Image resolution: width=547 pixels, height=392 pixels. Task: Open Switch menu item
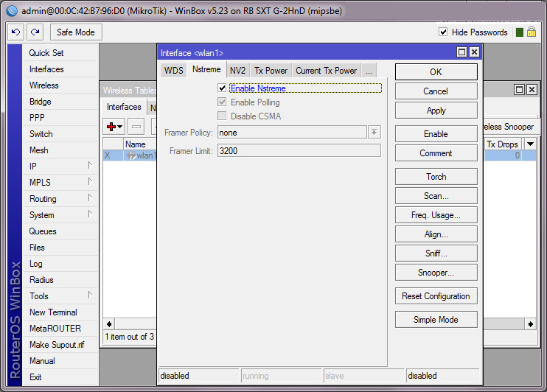[x=60, y=134]
